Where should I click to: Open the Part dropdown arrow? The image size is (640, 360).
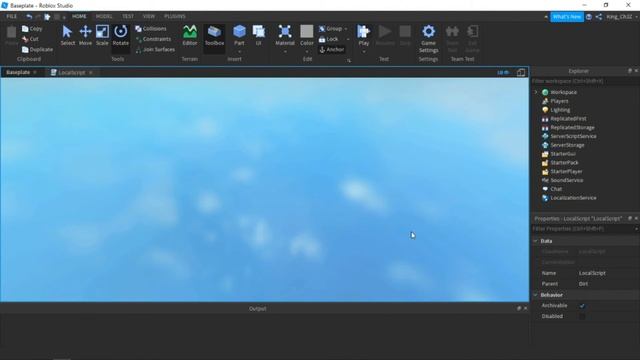(x=239, y=52)
